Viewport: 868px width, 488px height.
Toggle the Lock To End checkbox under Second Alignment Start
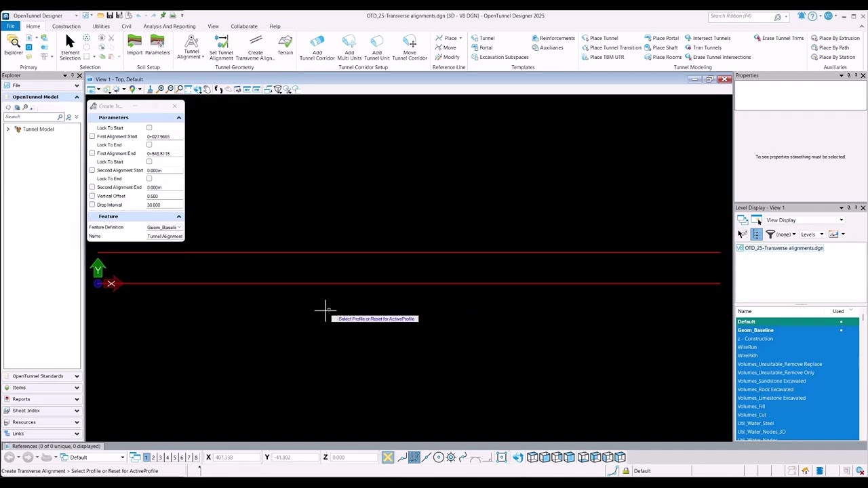(x=149, y=179)
